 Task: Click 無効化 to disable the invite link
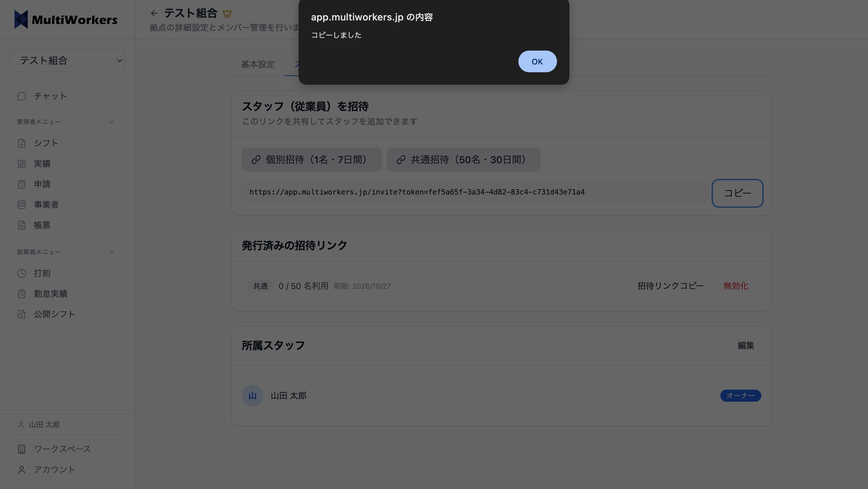click(x=736, y=286)
